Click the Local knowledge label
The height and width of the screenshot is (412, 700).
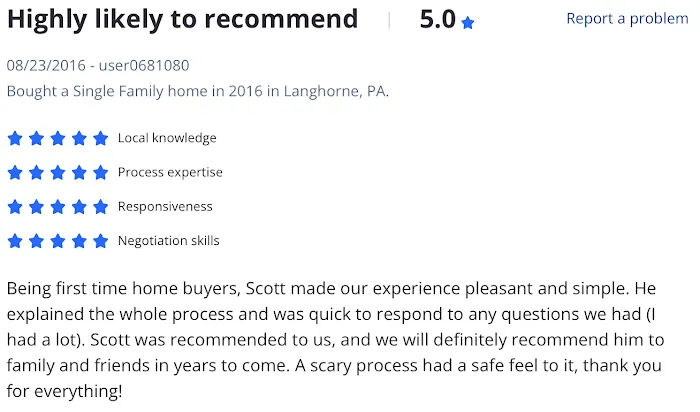[167, 138]
